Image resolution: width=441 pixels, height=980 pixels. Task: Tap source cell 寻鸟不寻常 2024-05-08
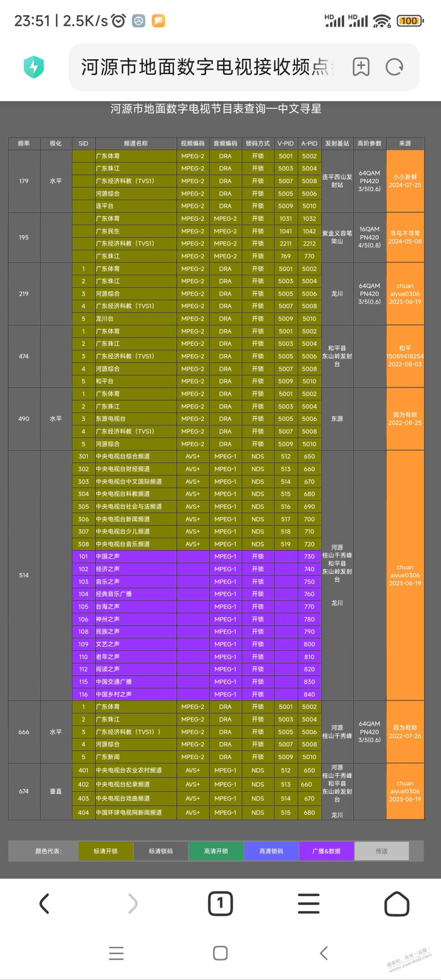(x=405, y=237)
